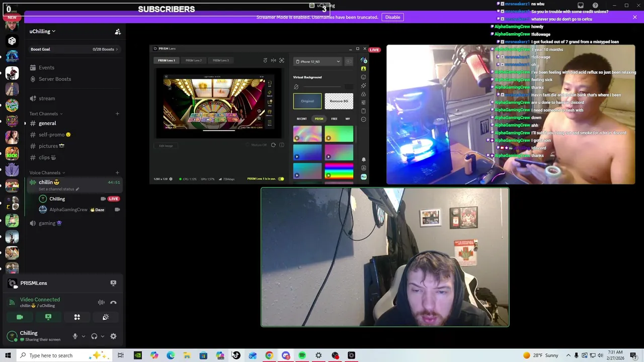Open Discord user settings gear
This screenshot has height=362, width=644.
(x=113, y=336)
